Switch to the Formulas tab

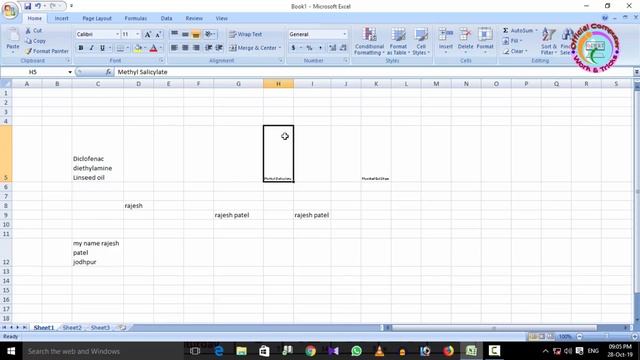[136, 18]
